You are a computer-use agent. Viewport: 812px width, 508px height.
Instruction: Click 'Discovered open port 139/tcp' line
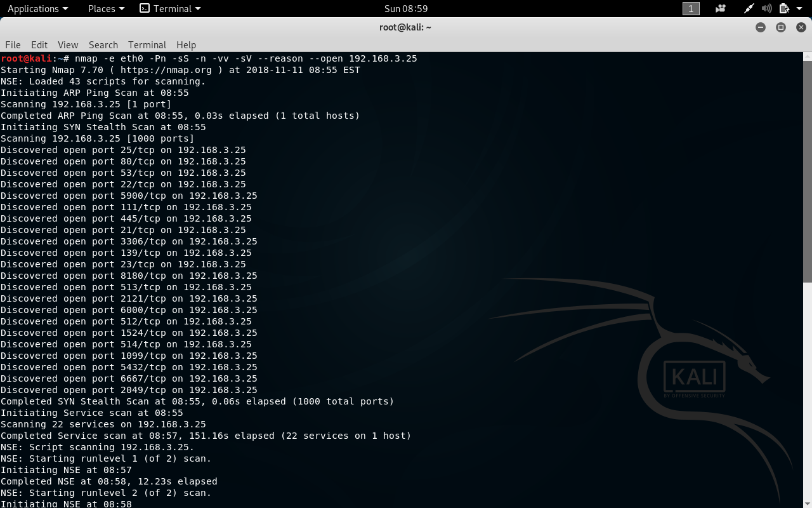point(126,253)
